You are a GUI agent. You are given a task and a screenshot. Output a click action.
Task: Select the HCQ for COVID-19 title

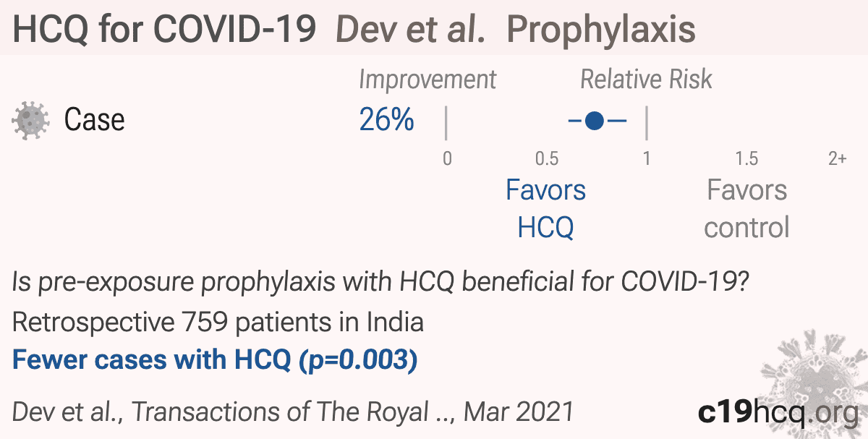[x=165, y=30]
